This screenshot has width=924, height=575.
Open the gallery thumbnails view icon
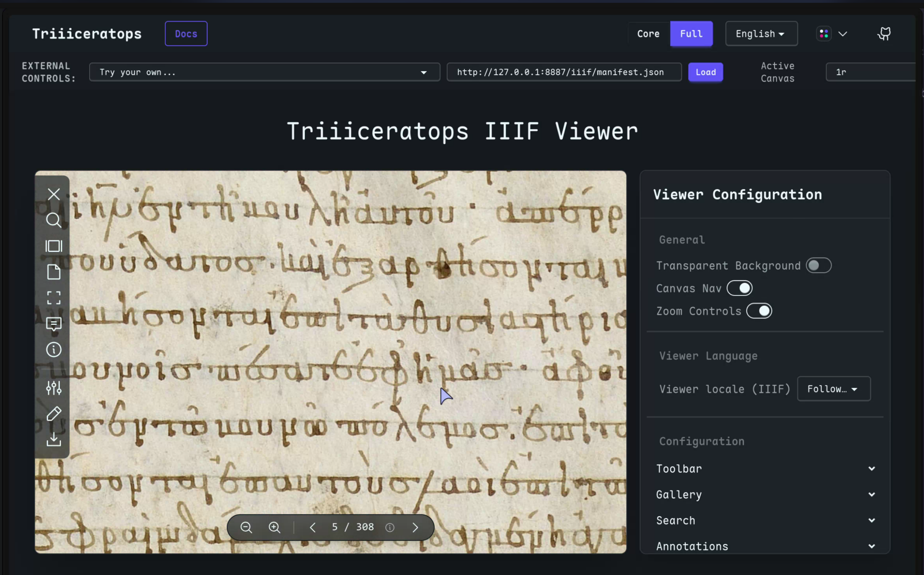click(x=54, y=246)
